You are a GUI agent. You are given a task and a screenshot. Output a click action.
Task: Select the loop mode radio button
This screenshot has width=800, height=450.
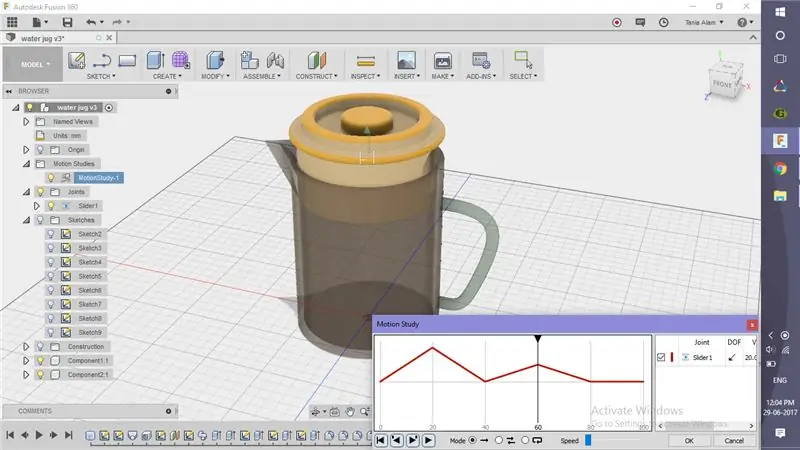tap(525, 440)
